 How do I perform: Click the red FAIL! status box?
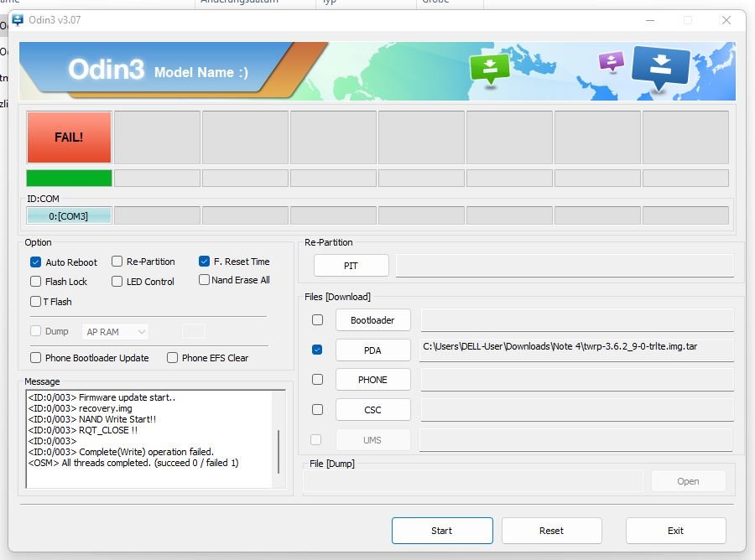point(69,137)
